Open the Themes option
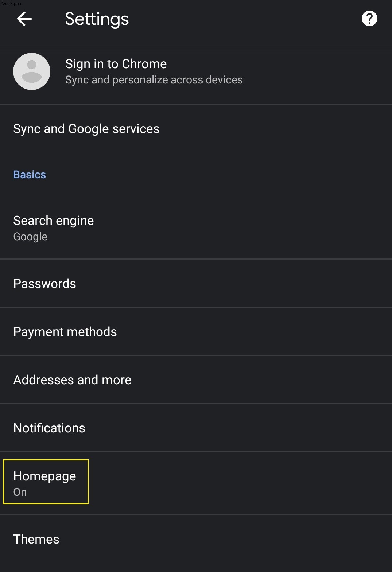The height and width of the screenshot is (572, 392). 196,539
